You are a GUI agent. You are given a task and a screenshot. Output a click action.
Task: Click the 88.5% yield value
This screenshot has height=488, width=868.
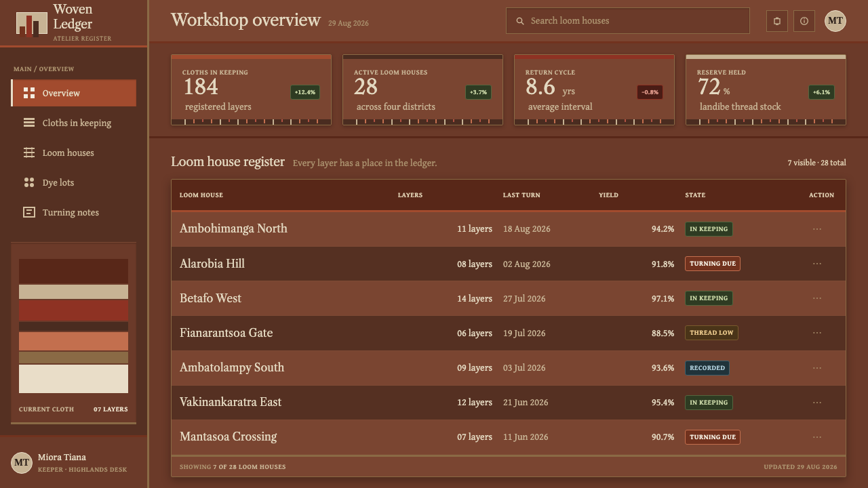point(663,333)
